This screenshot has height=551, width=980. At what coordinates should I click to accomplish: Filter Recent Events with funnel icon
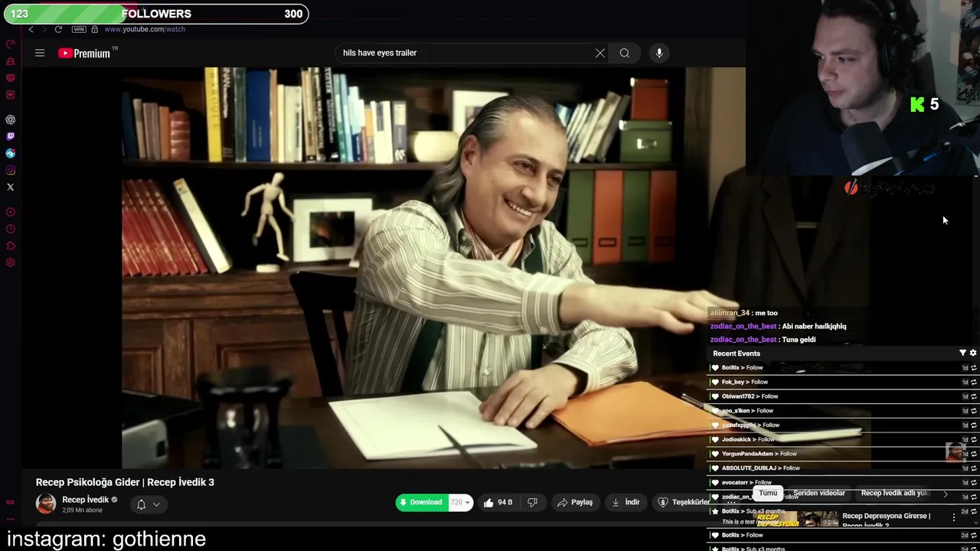click(962, 354)
